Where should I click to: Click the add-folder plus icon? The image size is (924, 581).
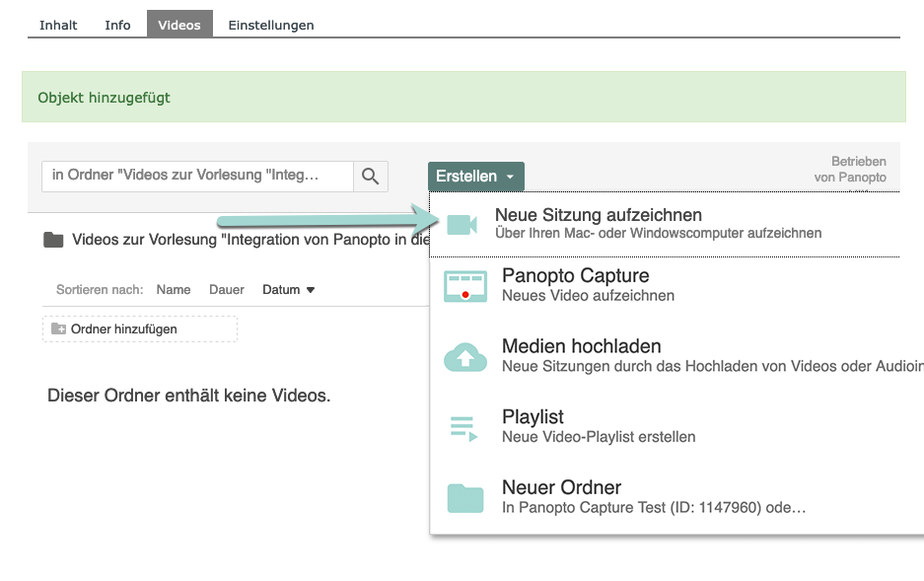(x=58, y=328)
